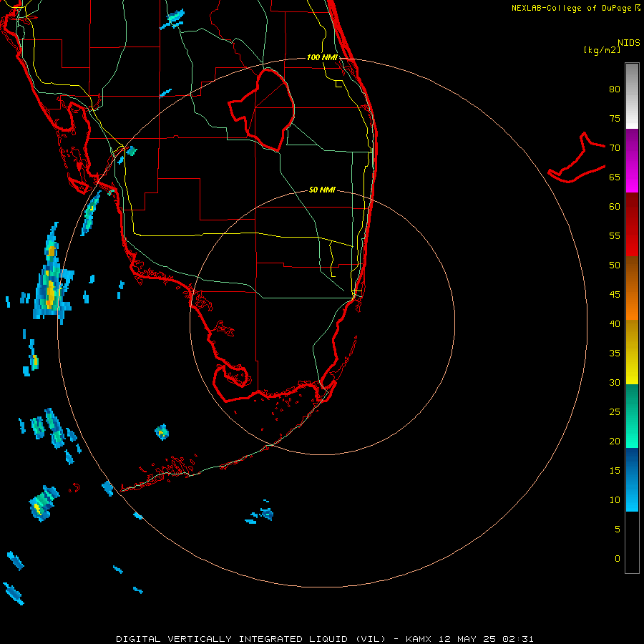This screenshot has height=644, width=644.
Task: Select the 100 NMI range ring label
Action: [x=322, y=57]
